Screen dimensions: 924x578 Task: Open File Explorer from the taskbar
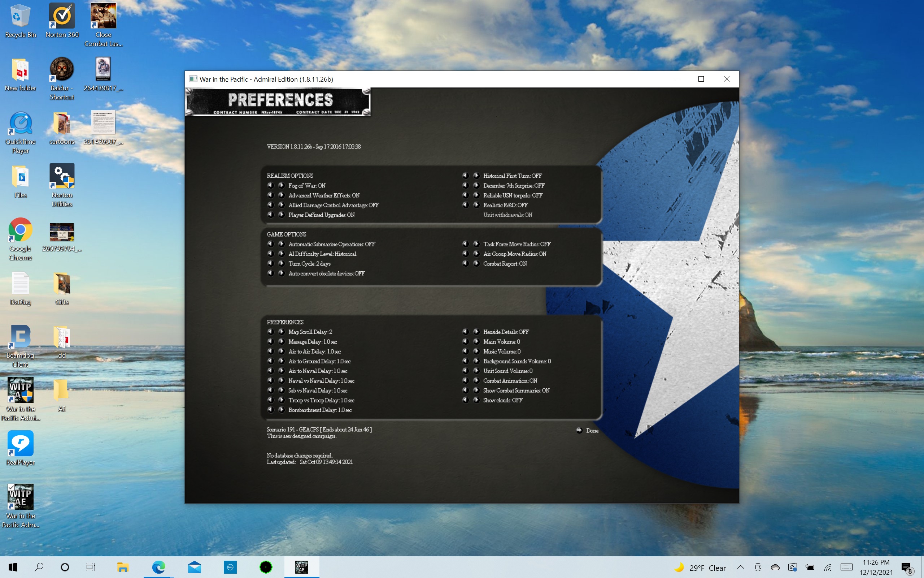click(x=123, y=567)
